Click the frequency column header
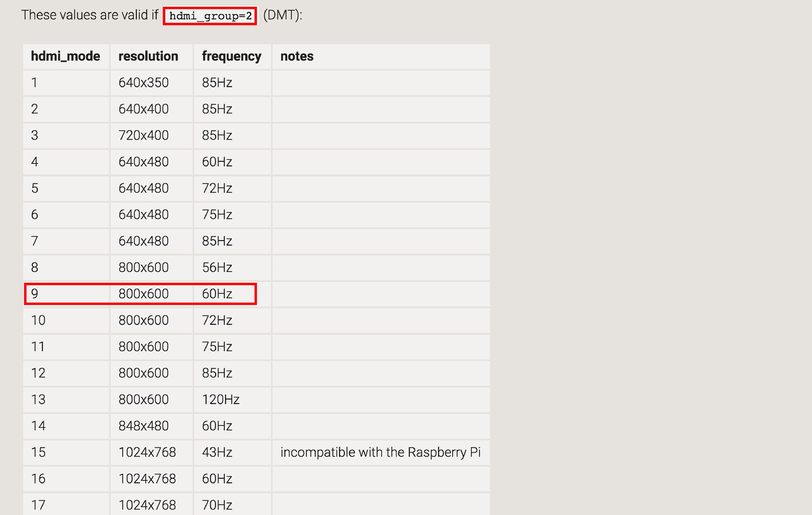The width and height of the screenshot is (812, 515). (x=231, y=56)
